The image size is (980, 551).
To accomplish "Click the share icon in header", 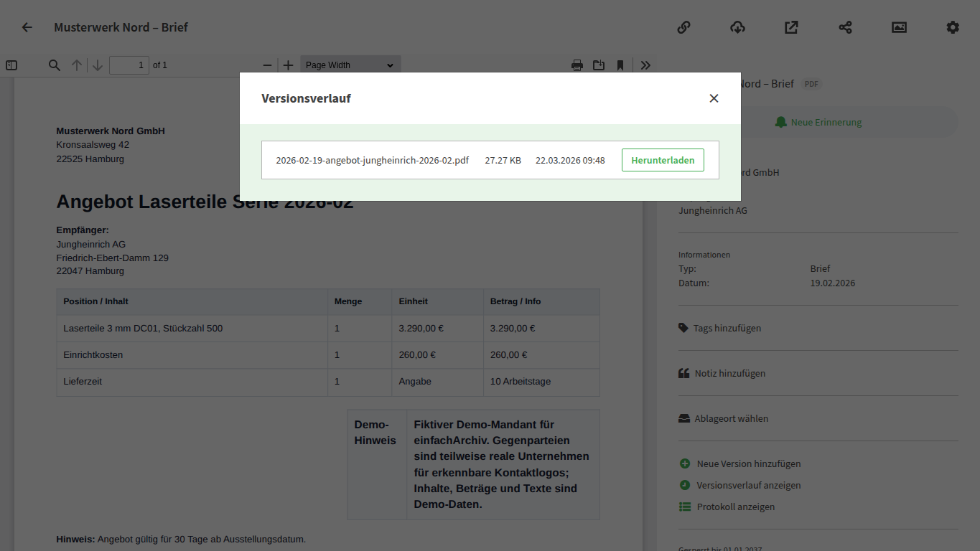I will pos(845,27).
